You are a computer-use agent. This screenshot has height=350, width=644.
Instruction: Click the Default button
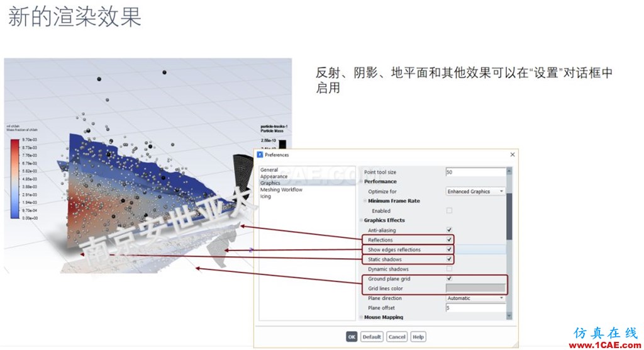(372, 337)
